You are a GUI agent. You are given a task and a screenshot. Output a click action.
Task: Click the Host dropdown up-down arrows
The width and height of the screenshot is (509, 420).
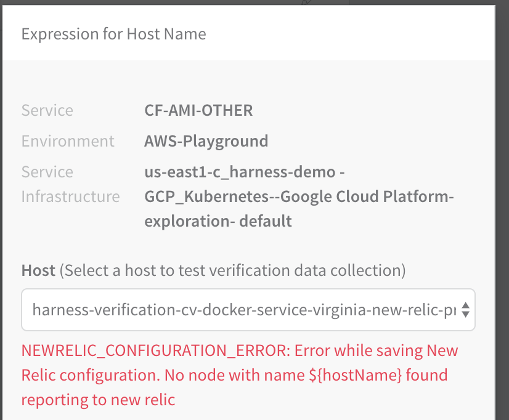tap(465, 310)
